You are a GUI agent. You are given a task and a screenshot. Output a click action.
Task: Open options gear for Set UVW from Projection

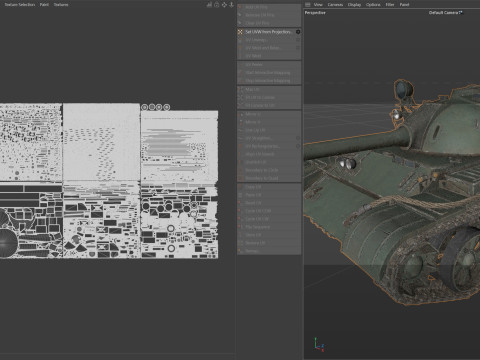coord(298,32)
